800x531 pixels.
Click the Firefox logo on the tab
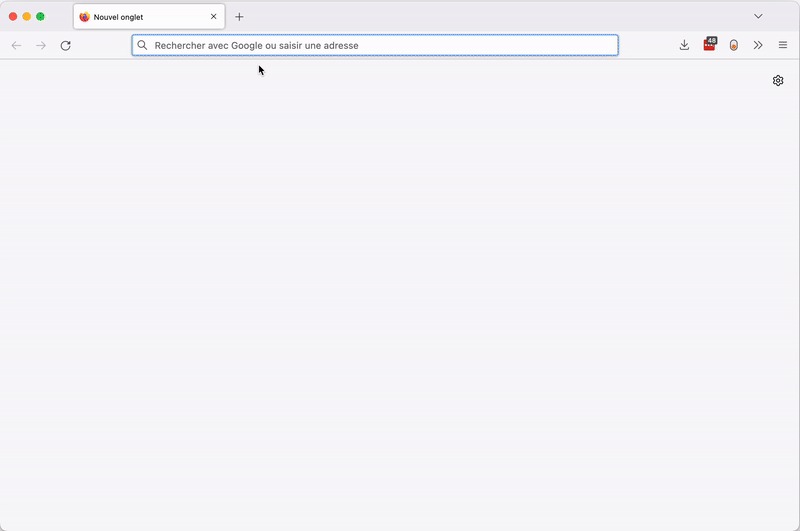[84, 17]
